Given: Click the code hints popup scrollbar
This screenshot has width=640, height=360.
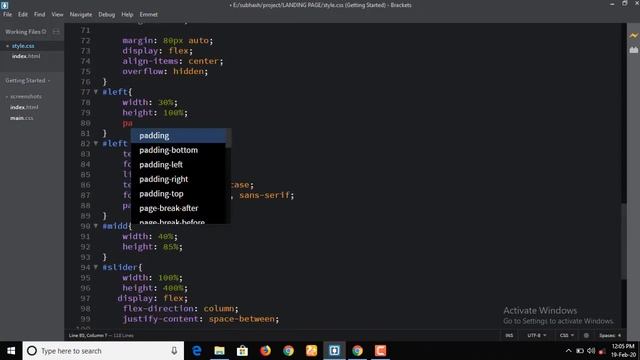Looking at the screenshot, I should tap(228, 138).
